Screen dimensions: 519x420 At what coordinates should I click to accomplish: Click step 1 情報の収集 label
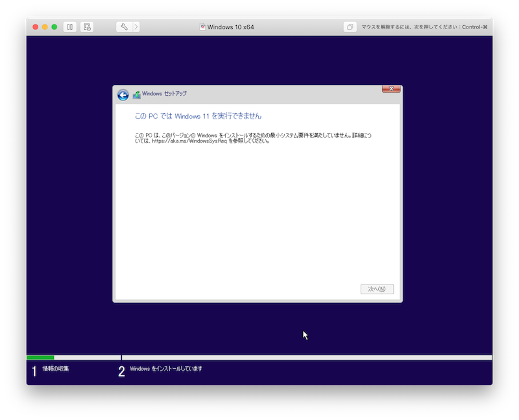pyautogui.click(x=56, y=369)
